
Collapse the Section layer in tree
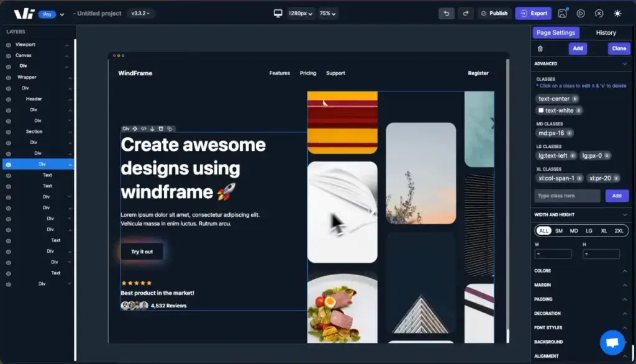[70, 132]
